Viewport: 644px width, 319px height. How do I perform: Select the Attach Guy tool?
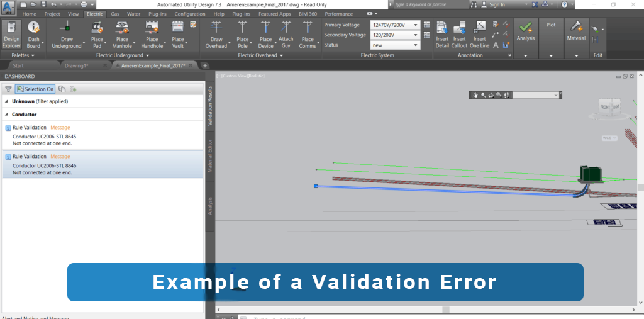coord(286,35)
